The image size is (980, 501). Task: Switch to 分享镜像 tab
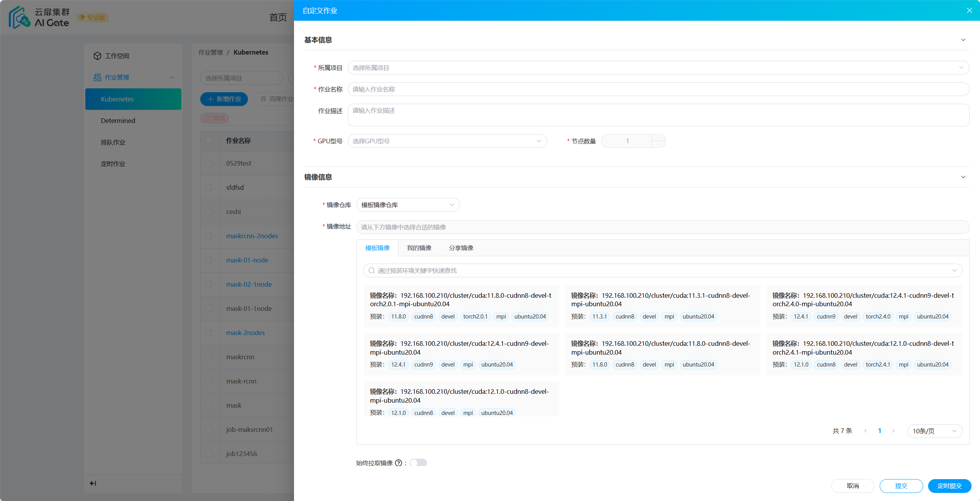point(461,248)
